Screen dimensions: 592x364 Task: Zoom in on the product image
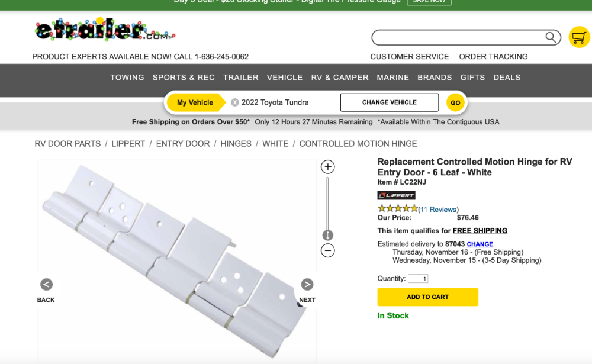[x=328, y=166]
